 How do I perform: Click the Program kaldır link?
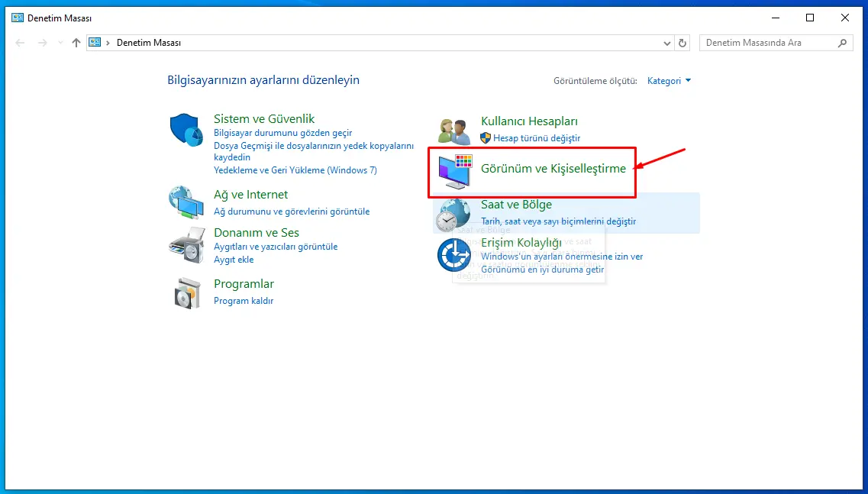244,301
